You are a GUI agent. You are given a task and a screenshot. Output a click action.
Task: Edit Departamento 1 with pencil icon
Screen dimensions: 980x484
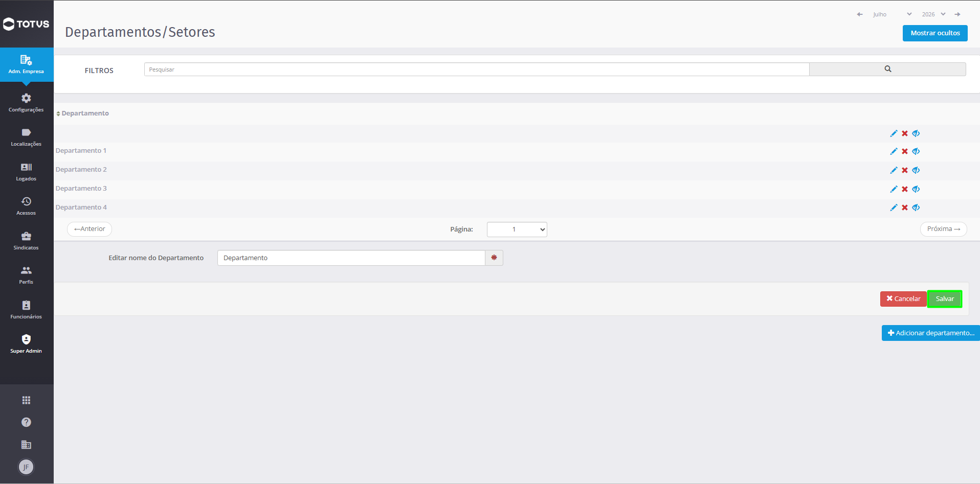click(x=894, y=151)
